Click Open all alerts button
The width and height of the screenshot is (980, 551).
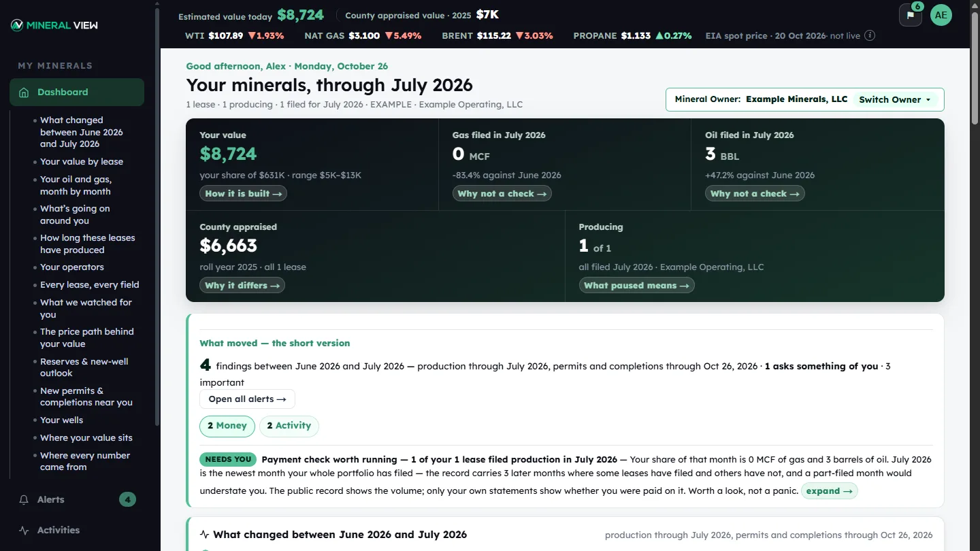[247, 399]
